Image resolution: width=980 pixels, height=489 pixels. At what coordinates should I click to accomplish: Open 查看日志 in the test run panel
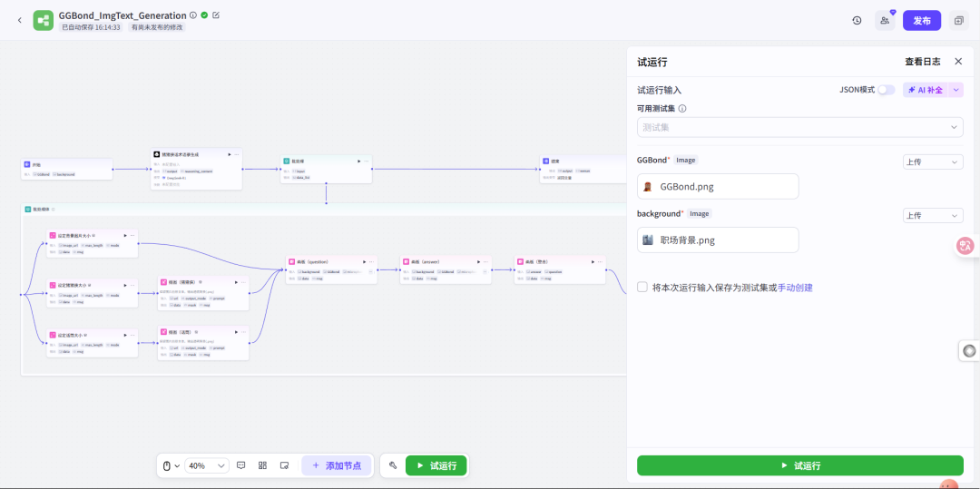click(923, 61)
